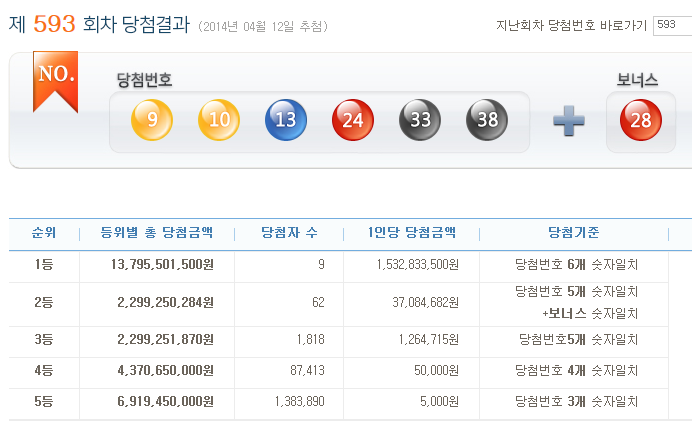The width and height of the screenshot is (692, 432).
Task: Click total prize 2,299,251,870원
Action: (165, 339)
